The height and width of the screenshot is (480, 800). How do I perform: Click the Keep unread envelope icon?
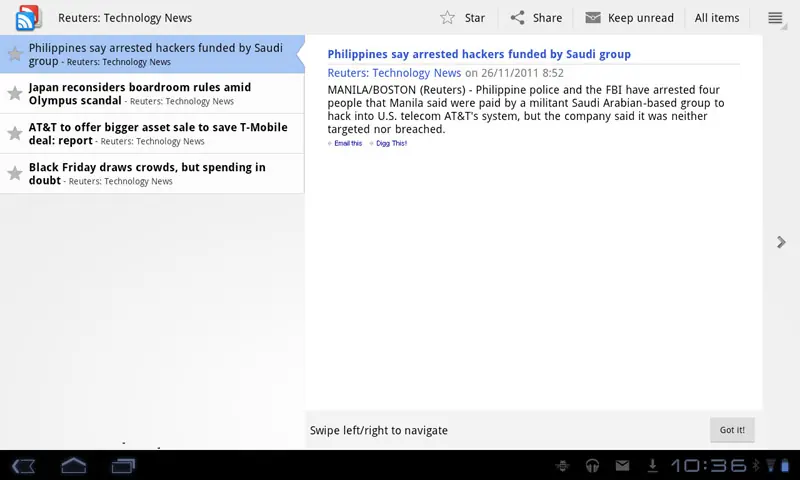coord(593,18)
